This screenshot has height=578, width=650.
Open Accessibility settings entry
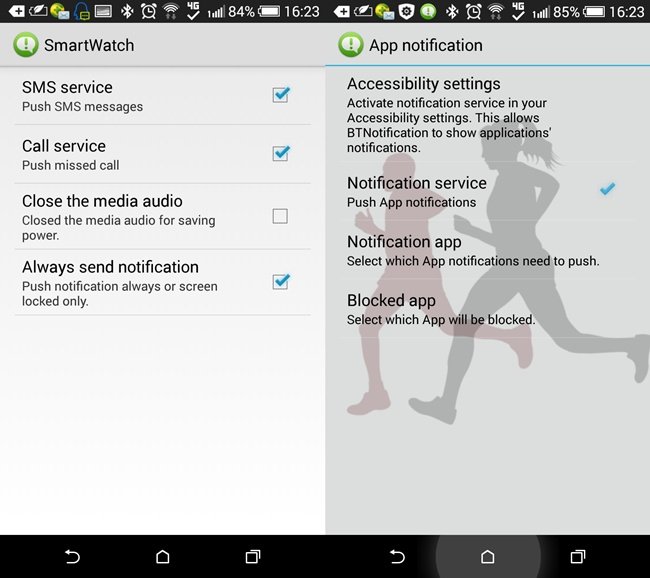[423, 85]
